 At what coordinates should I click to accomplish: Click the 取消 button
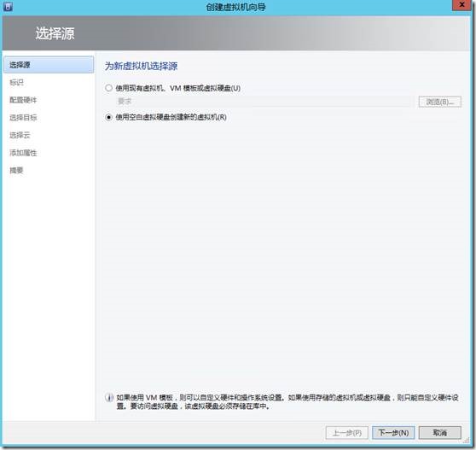coord(440,433)
